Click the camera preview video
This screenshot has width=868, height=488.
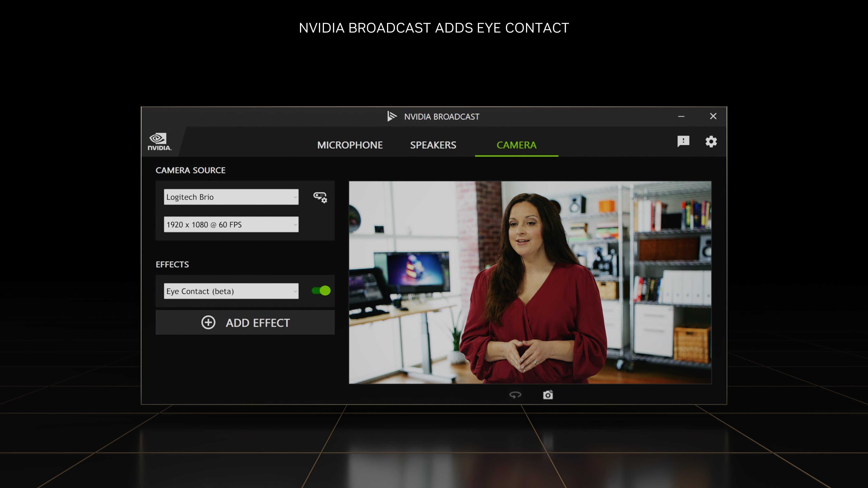[x=530, y=283]
